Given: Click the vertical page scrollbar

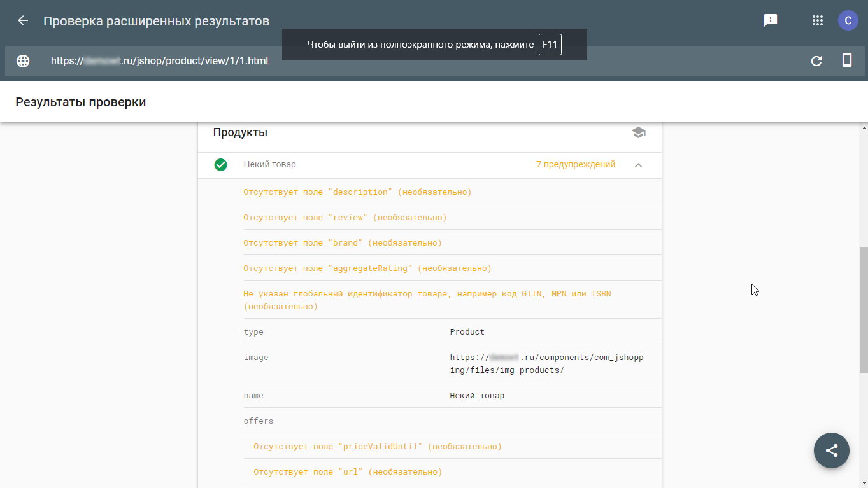Looking at the screenshot, I should tap(864, 310).
